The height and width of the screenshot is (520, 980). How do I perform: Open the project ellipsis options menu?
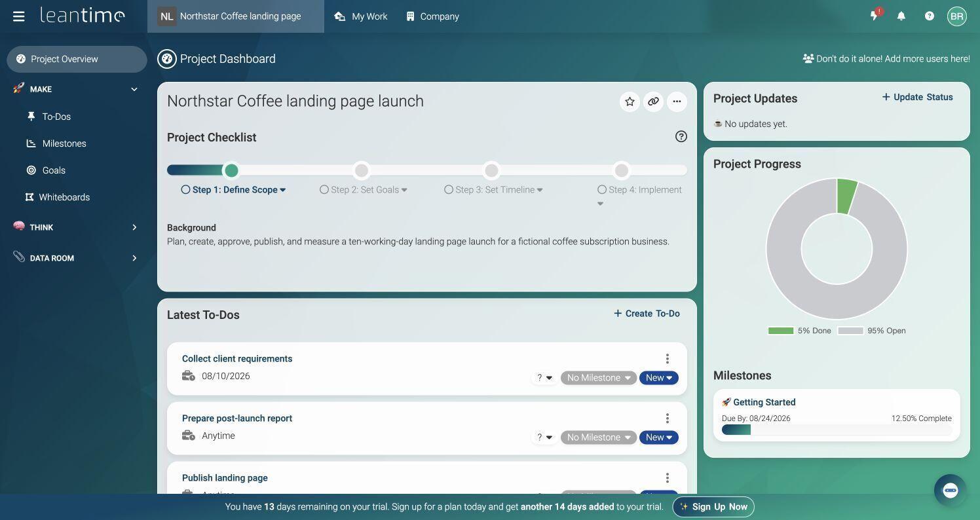[677, 101]
